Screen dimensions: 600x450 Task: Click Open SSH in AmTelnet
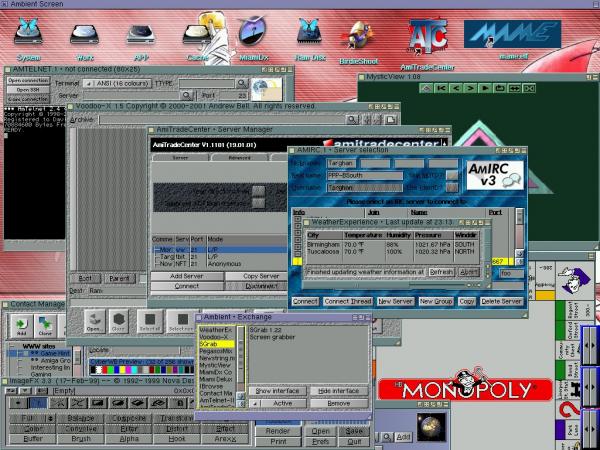click(x=28, y=90)
